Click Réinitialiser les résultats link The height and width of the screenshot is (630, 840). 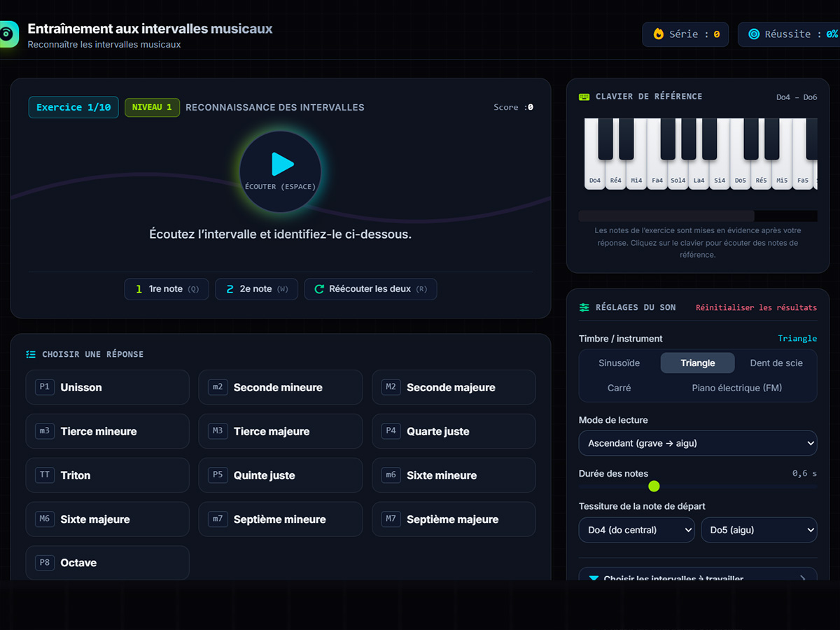[756, 307]
